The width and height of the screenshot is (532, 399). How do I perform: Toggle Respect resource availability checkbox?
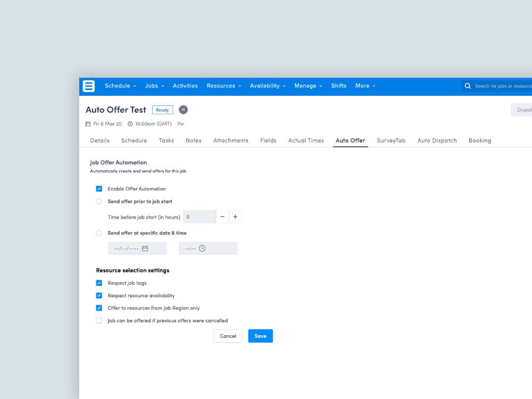point(99,295)
